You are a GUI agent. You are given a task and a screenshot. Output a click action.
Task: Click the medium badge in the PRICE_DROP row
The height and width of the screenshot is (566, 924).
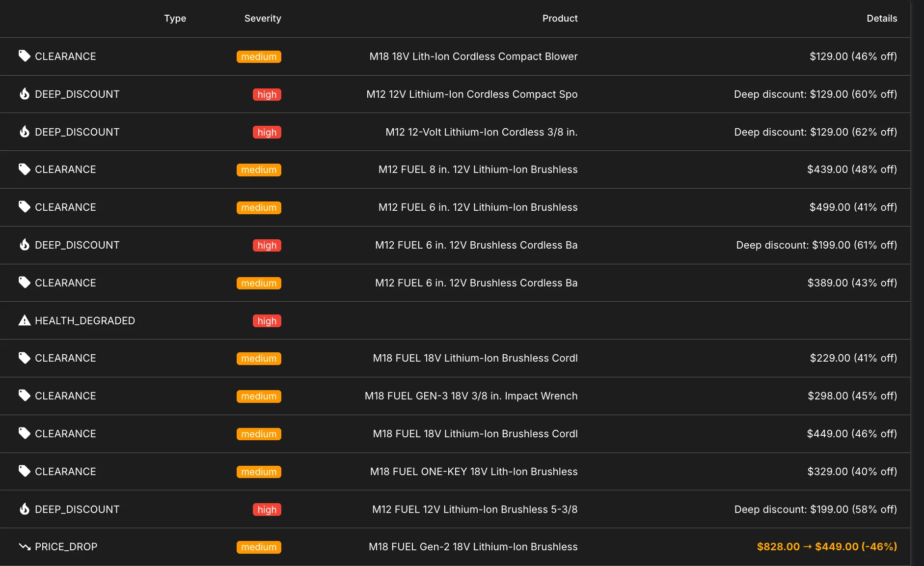click(x=259, y=547)
